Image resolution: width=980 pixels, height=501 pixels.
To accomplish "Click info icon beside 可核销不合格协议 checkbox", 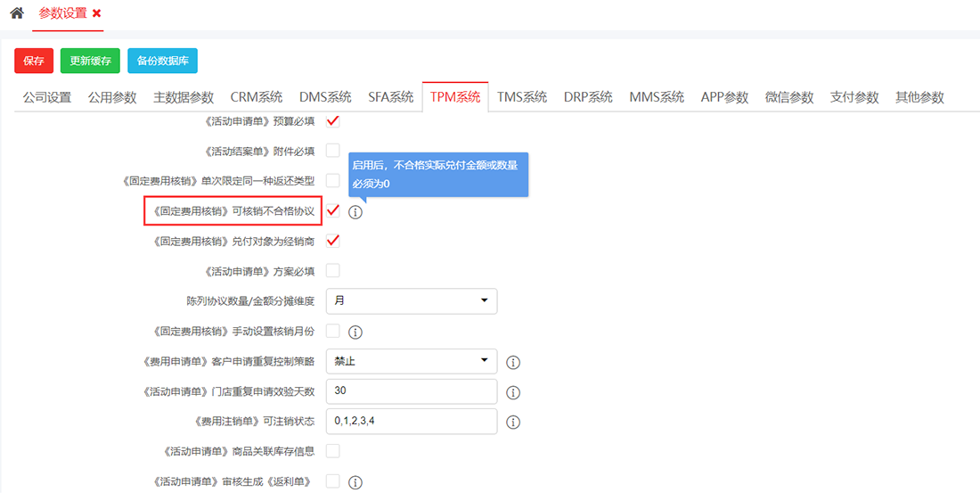I will [355, 212].
